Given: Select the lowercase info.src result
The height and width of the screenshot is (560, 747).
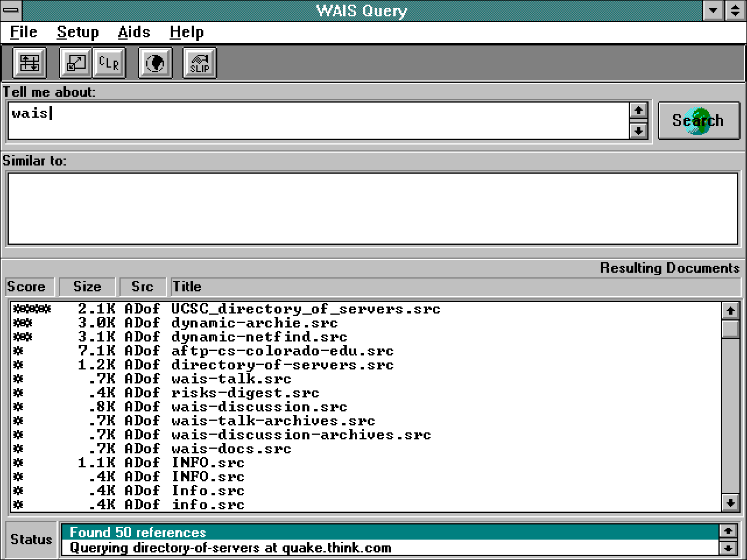Looking at the screenshot, I should point(366,505).
